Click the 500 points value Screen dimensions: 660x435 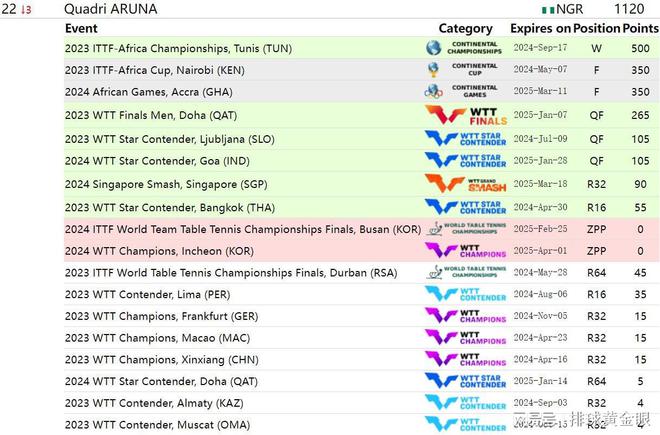click(640, 48)
